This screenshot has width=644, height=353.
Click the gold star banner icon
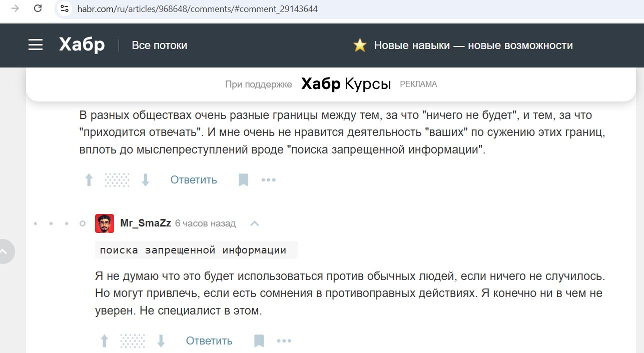[x=360, y=45]
